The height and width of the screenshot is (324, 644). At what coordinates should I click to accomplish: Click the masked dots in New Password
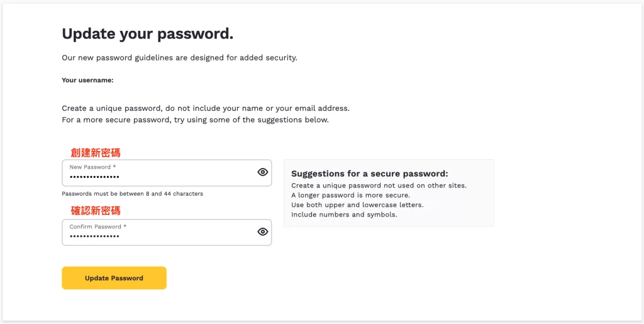point(94,177)
